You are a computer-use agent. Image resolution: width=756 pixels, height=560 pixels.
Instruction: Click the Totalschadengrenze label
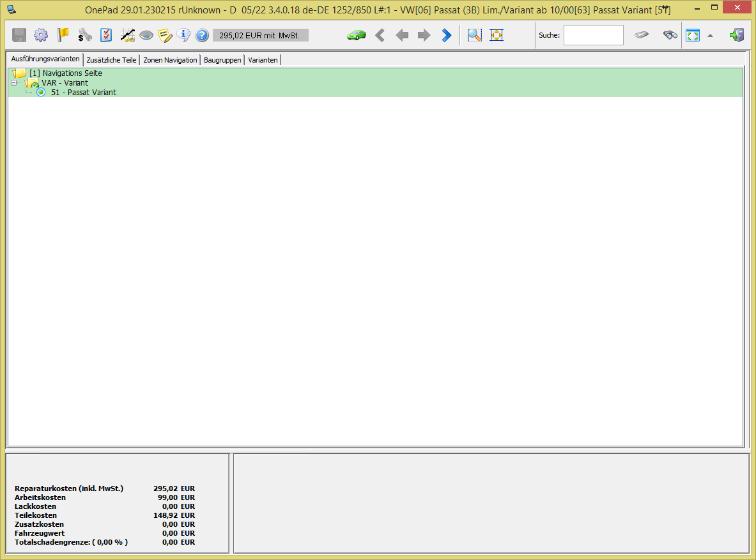coord(72,542)
